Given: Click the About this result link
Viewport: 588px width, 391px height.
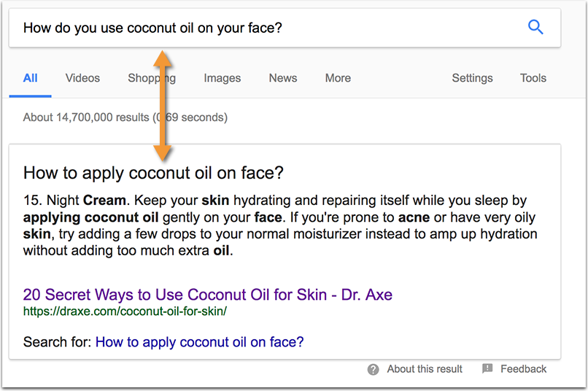Looking at the screenshot, I should [425, 369].
